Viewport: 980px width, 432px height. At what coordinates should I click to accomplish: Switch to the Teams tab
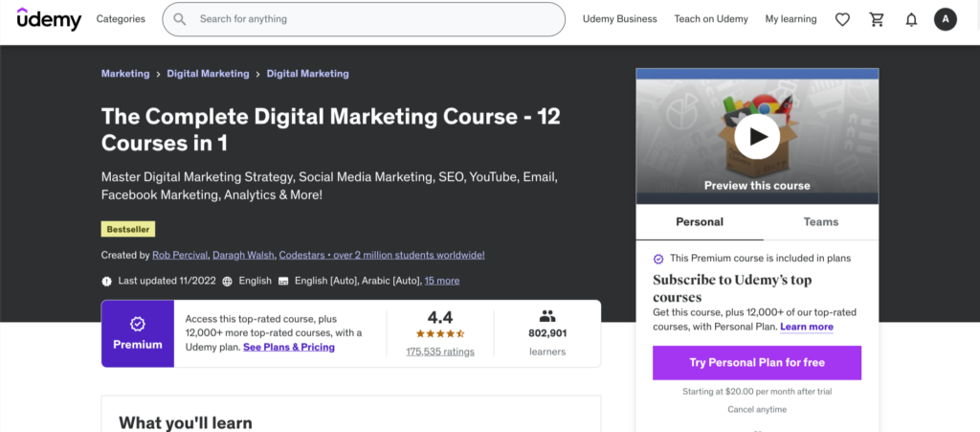coord(820,221)
